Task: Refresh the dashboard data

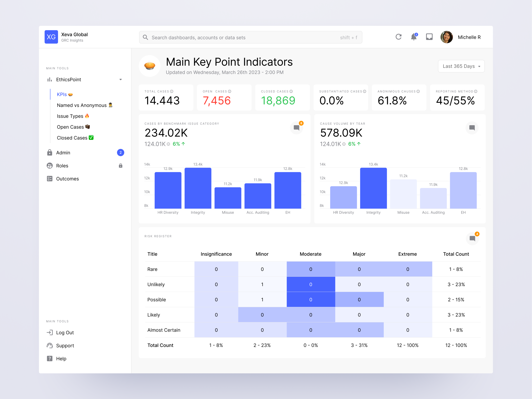Action: pyautogui.click(x=399, y=37)
